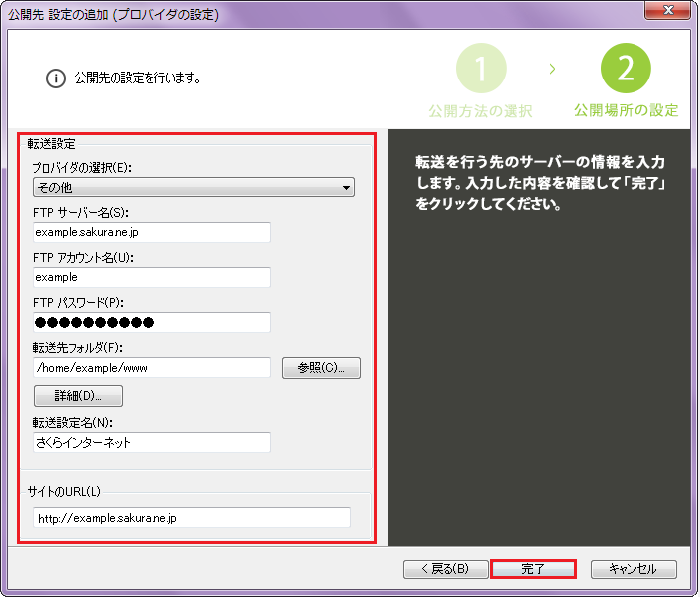This screenshot has width=700, height=597.
Task: Click the step 2 circle indicator
Action: click(x=626, y=69)
